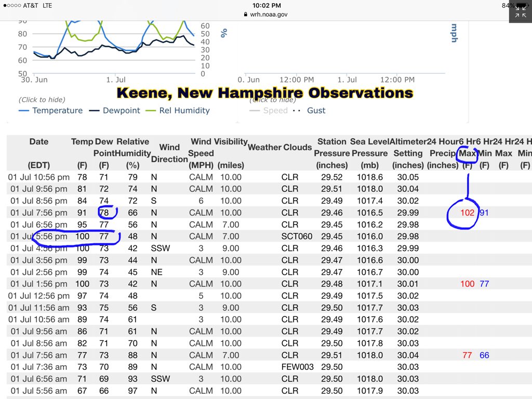
Task: Select the 24 Hour Precip column header
Action: click(x=443, y=153)
